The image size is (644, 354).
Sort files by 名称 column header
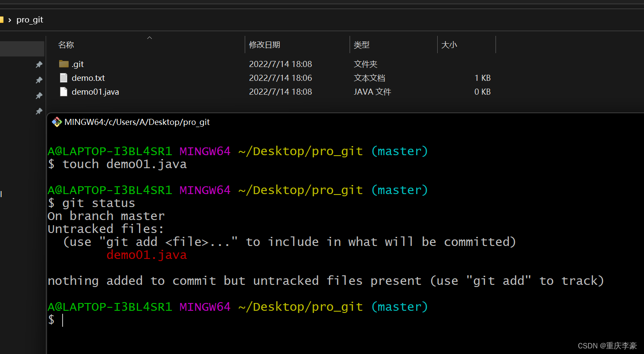point(66,45)
